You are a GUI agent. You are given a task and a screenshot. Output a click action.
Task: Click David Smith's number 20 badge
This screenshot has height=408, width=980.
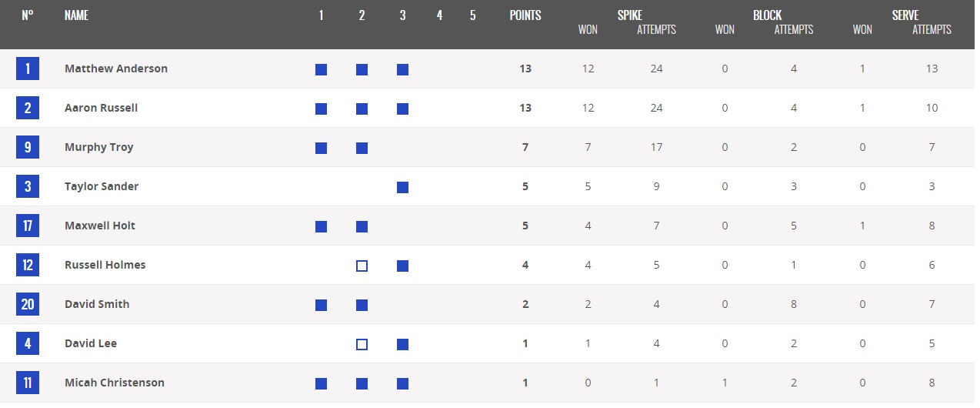[28, 305]
